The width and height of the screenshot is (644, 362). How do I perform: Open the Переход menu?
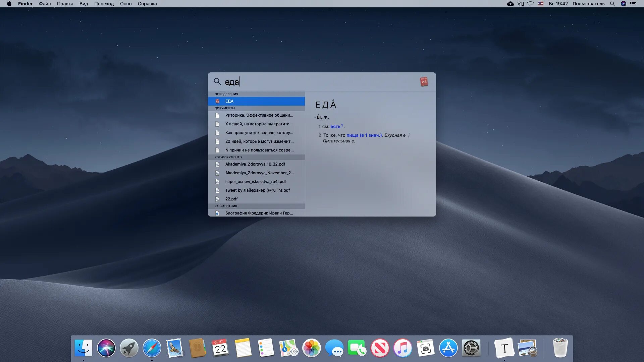tap(104, 4)
